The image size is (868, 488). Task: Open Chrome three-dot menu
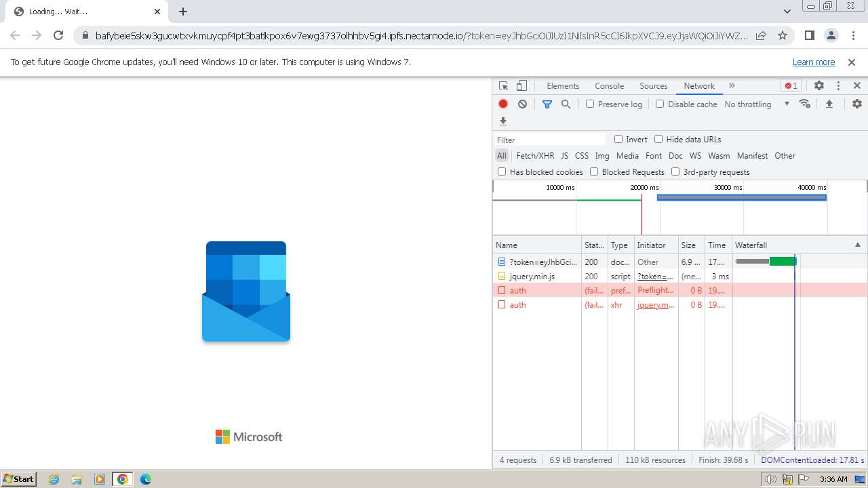tap(853, 35)
